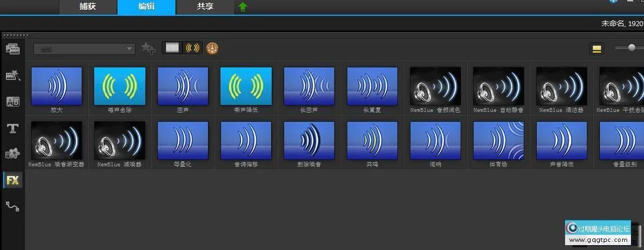644x250 pixels.
Task: Select the 回声 audio filter thumbnail
Action: tap(183, 86)
